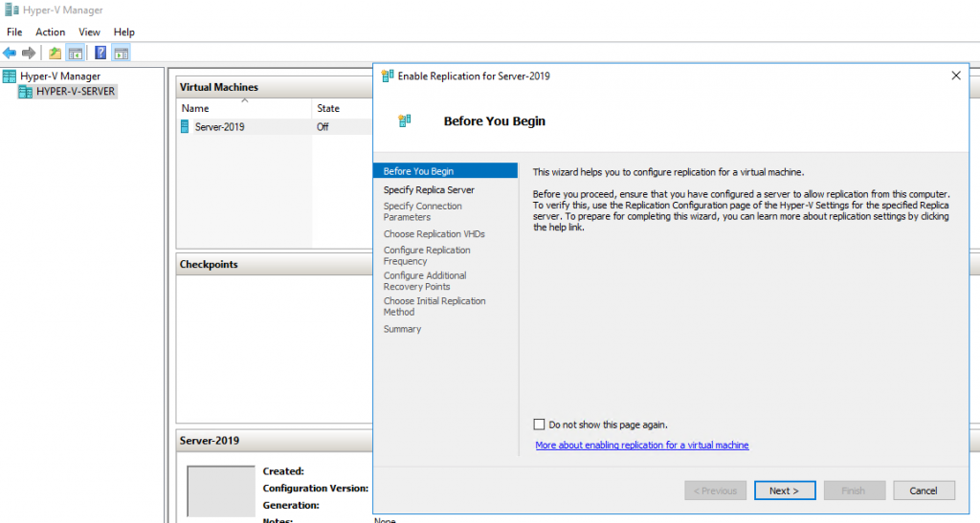This screenshot has height=523, width=980.
Task: Select the Server-2019 row name
Action: click(x=219, y=127)
